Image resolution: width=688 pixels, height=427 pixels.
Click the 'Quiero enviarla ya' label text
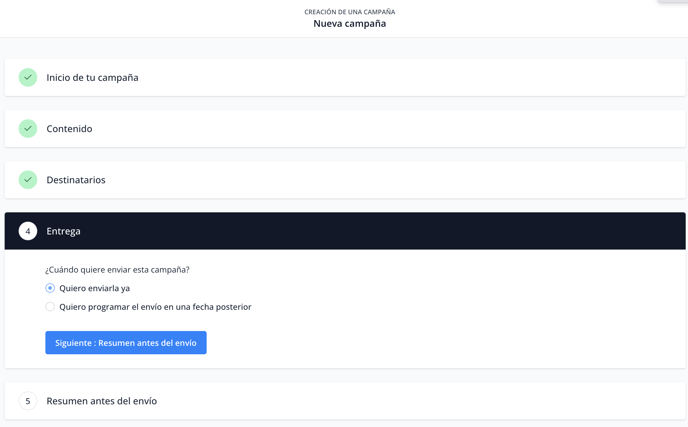click(95, 288)
